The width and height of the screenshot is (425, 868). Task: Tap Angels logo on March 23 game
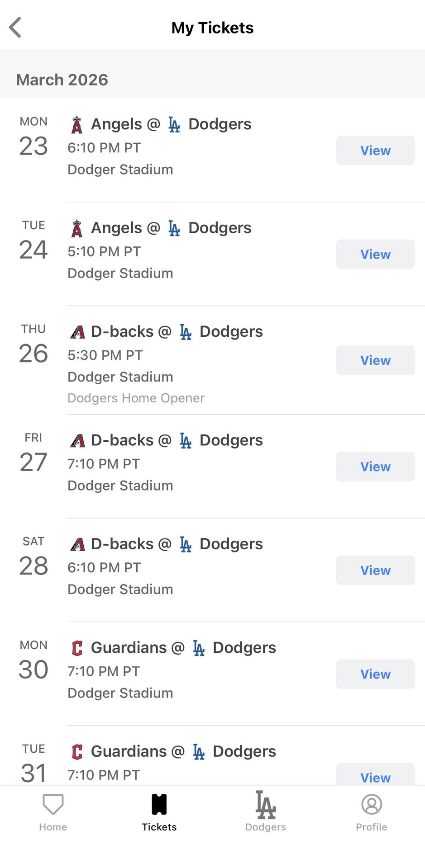[77, 125]
